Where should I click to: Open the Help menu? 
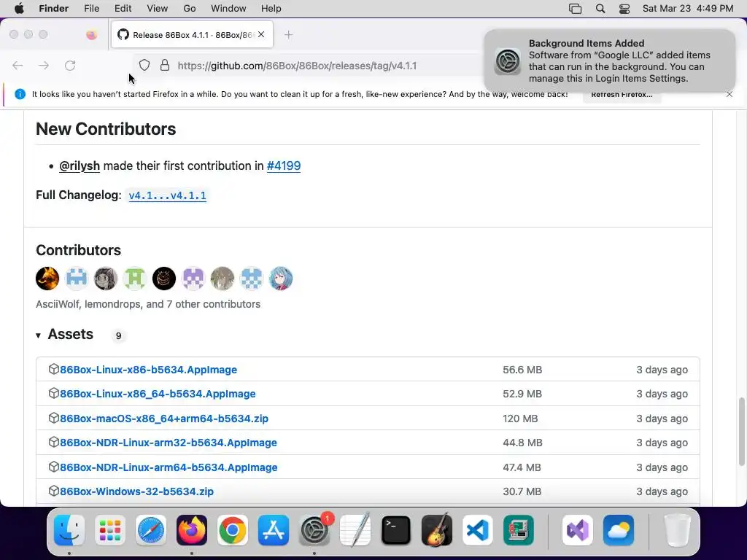pos(271,9)
